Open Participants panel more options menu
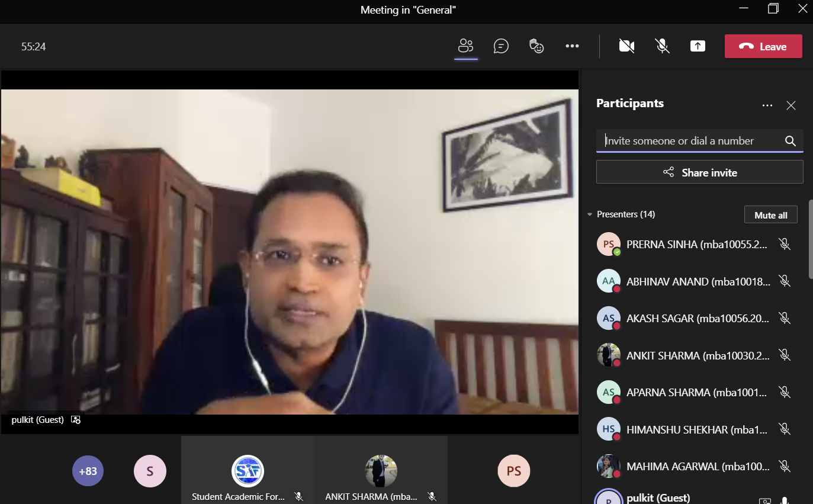 (767, 105)
